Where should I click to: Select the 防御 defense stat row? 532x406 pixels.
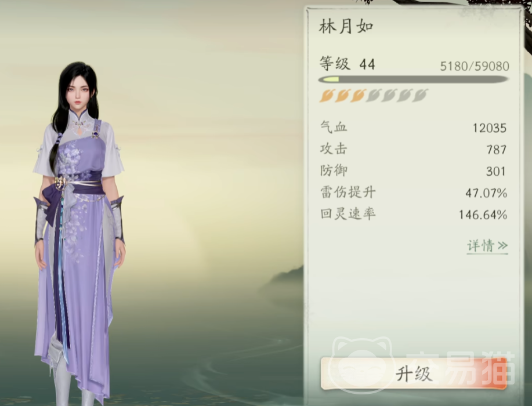(x=413, y=171)
